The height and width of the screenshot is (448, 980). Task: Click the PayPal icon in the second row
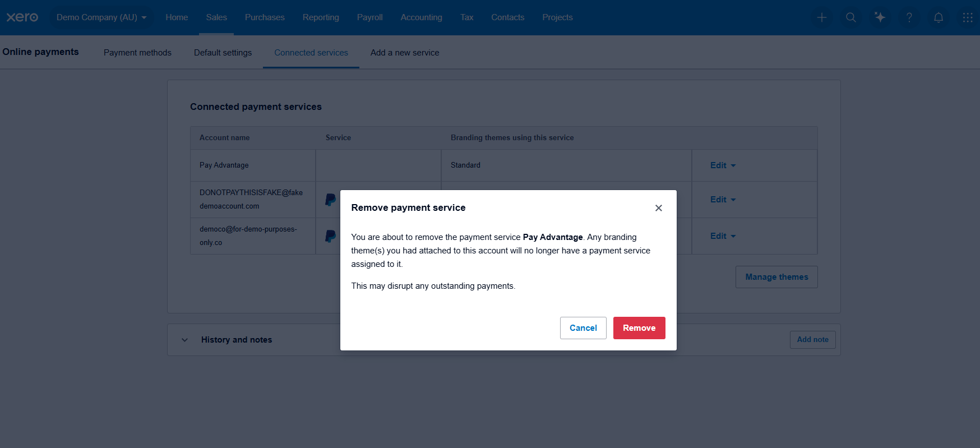pos(331,200)
